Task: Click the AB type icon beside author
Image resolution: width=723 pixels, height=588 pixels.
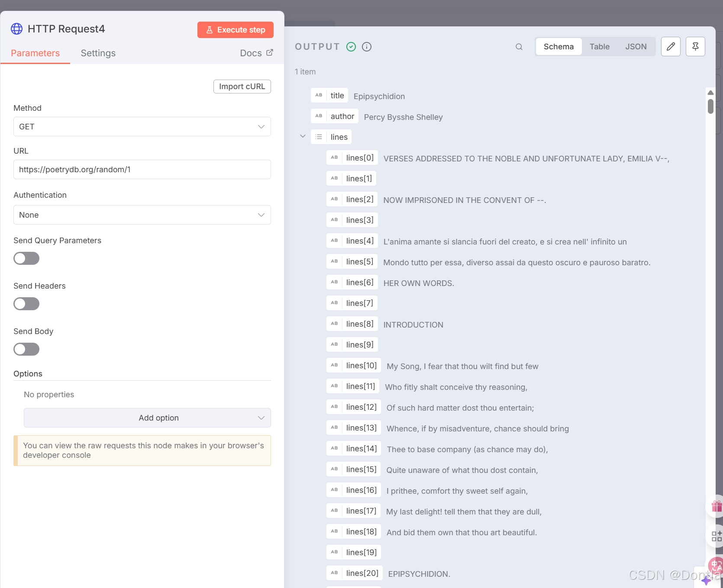Action: (319, 116)
